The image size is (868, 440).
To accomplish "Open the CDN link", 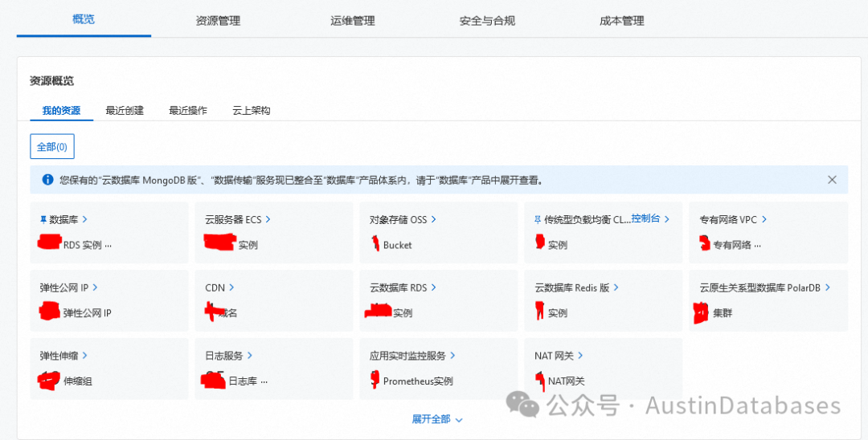I will (x=215, y=287).
